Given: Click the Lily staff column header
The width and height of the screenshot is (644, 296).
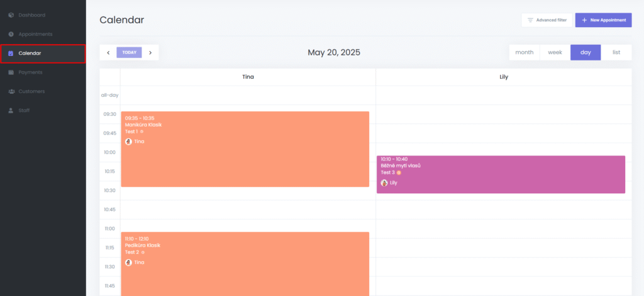Looking at the screenshot, I should point(503,77).
